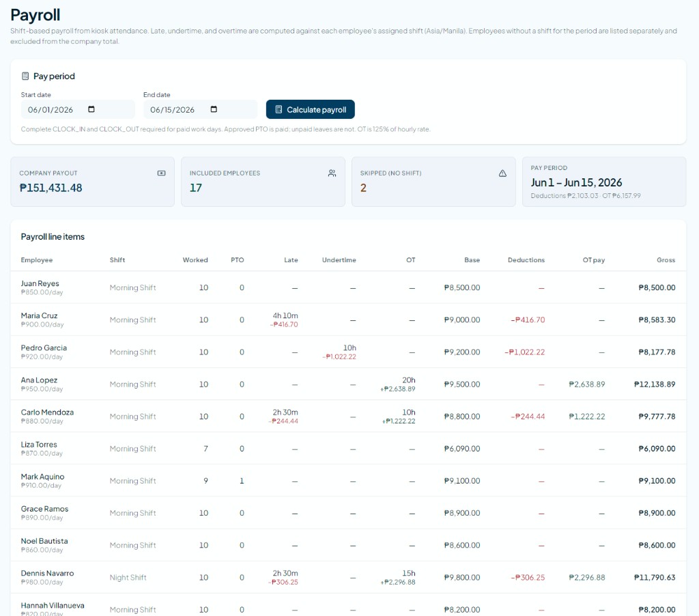Select the Noel Bautista employee name
This screenshot has height=616, width=699.
(x=44, y=541)
